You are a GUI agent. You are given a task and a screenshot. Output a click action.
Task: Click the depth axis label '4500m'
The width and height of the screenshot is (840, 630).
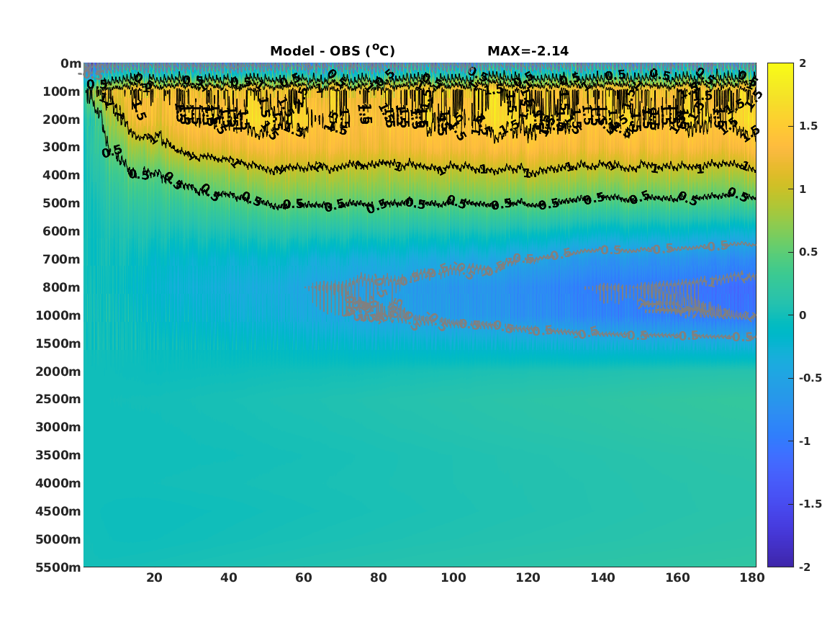58,511
